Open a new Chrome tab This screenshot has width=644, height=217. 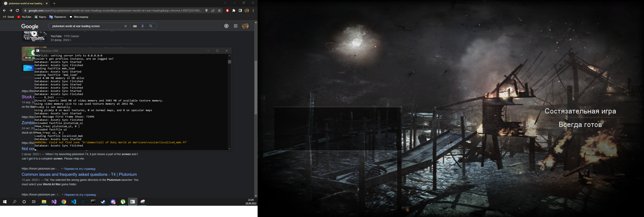[x=54, y=3]
